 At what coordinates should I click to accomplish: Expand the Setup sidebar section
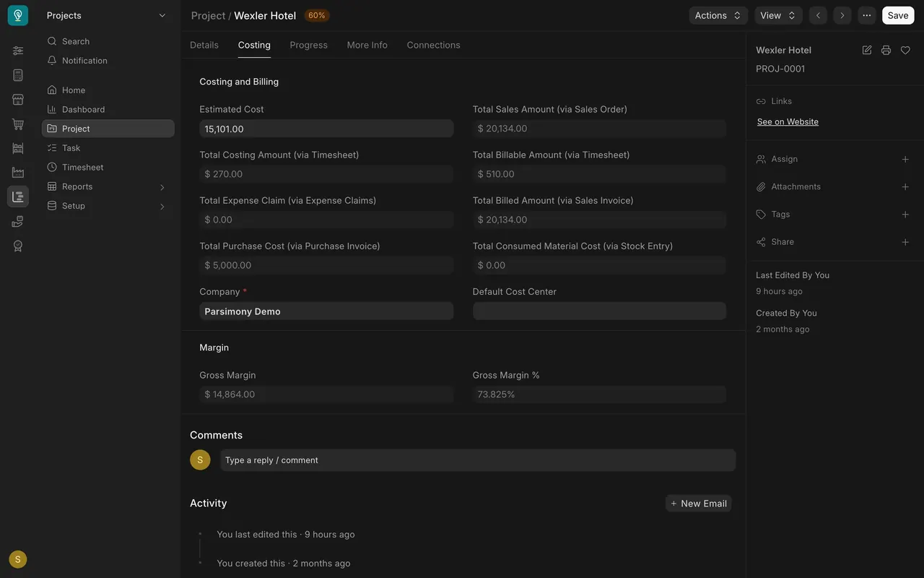(x=162, y=207)
